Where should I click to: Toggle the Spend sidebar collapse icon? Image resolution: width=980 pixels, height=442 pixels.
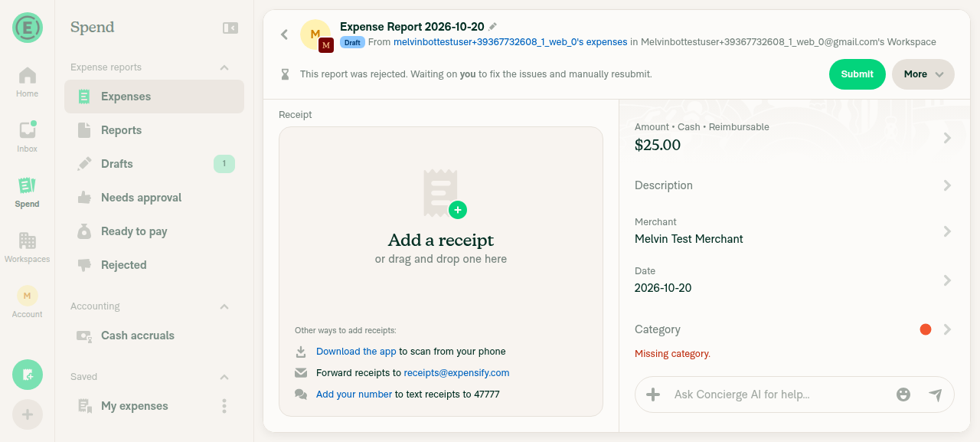coord(230,28)
